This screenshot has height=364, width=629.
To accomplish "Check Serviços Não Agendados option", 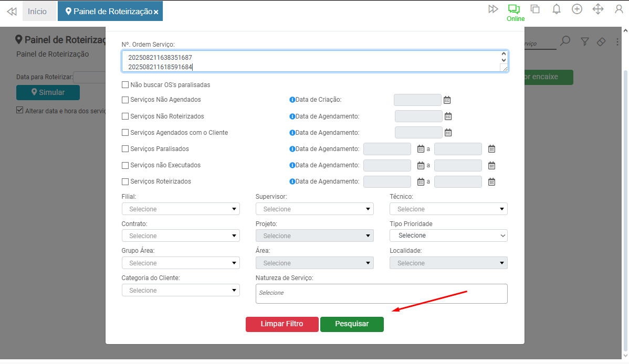I will [x=125, y=100].
